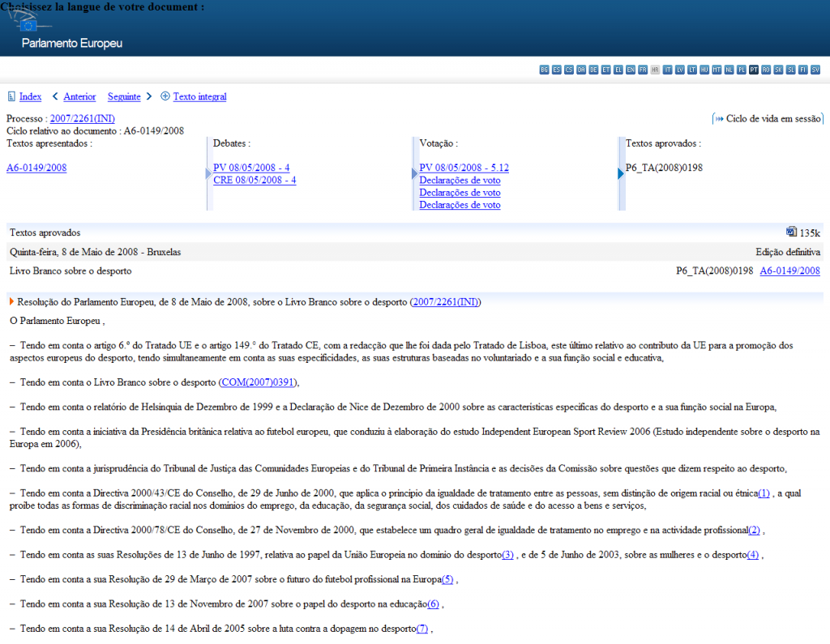Open votação PV 08/05/2008 - 5.12

[x=464, y=168]
